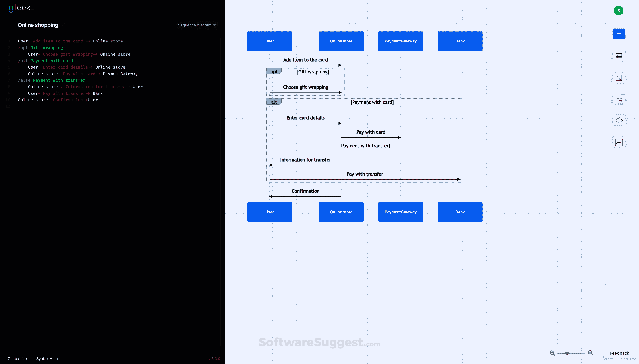Click the fullscreen/expand view icon

[619, 77]
